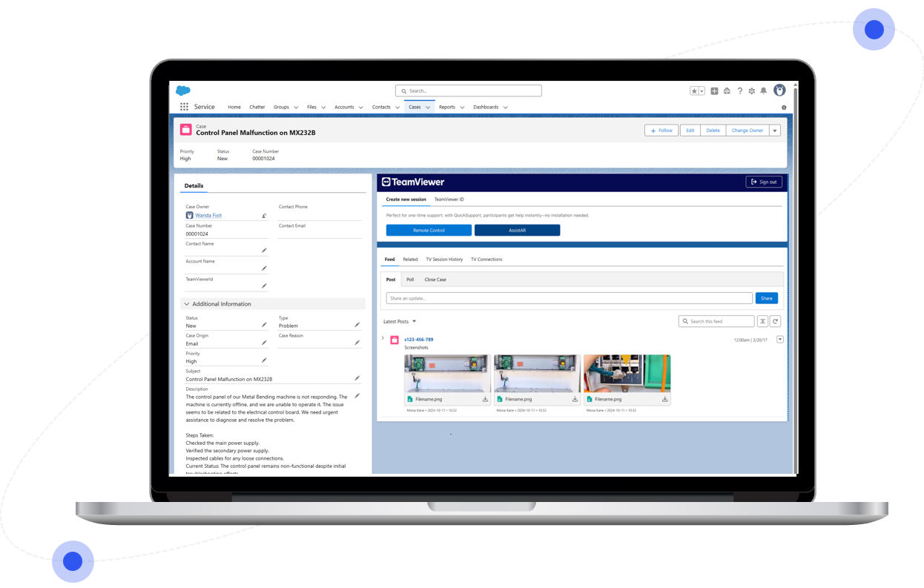924x588 pixels.
Task: Click the favorites star icon
Action: pos(694,90)
